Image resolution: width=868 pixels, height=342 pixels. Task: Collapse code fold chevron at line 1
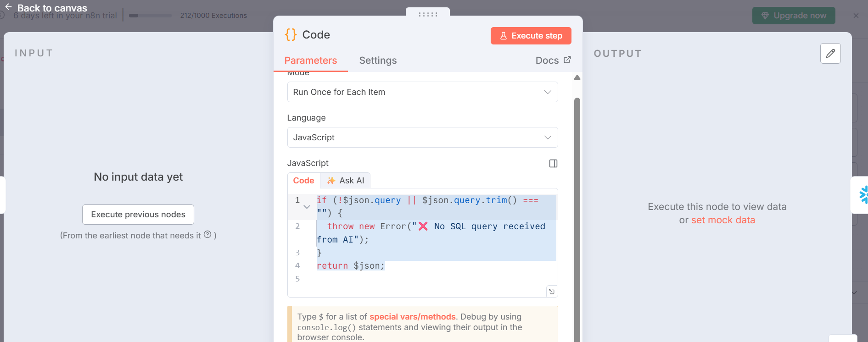click(307, 207)
